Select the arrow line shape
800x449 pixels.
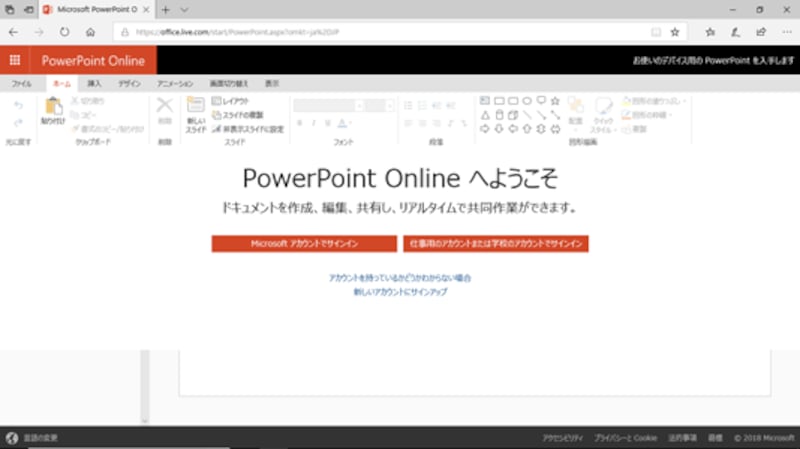tap(541, 115)
